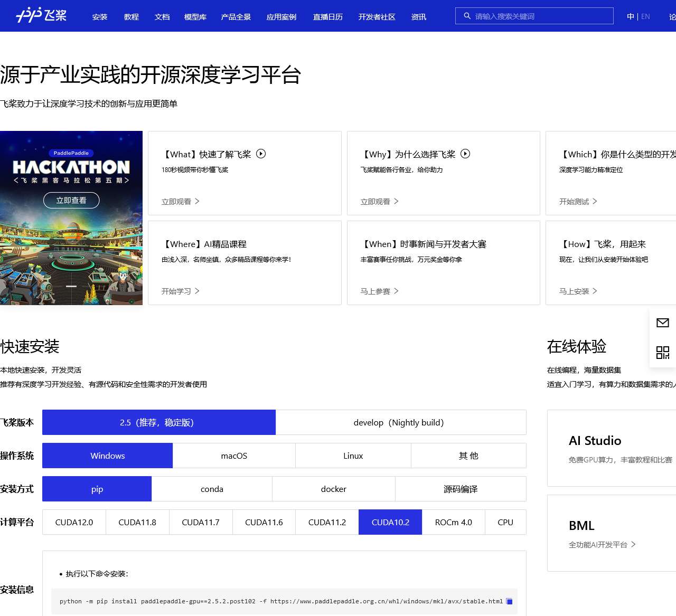Click the mail envelope icon on sidebar

point(662,323)
